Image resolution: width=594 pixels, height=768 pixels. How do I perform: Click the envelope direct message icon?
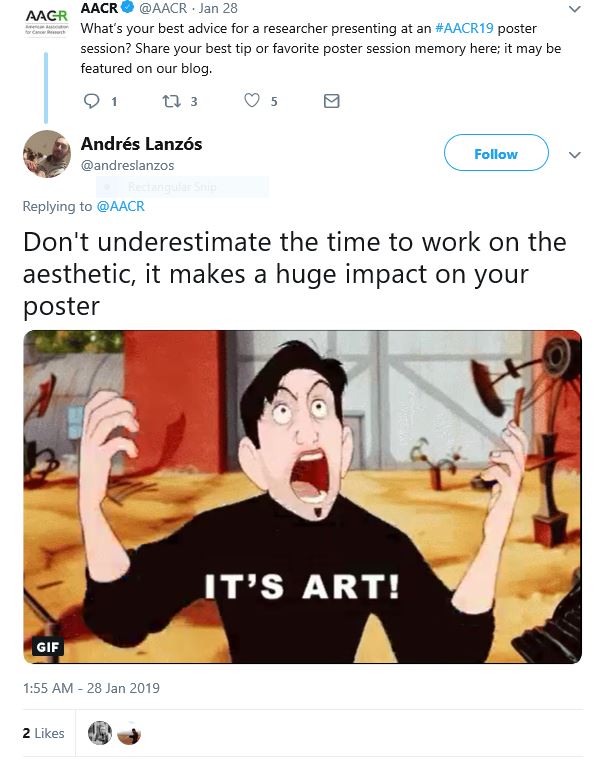(x=332, y=101)
